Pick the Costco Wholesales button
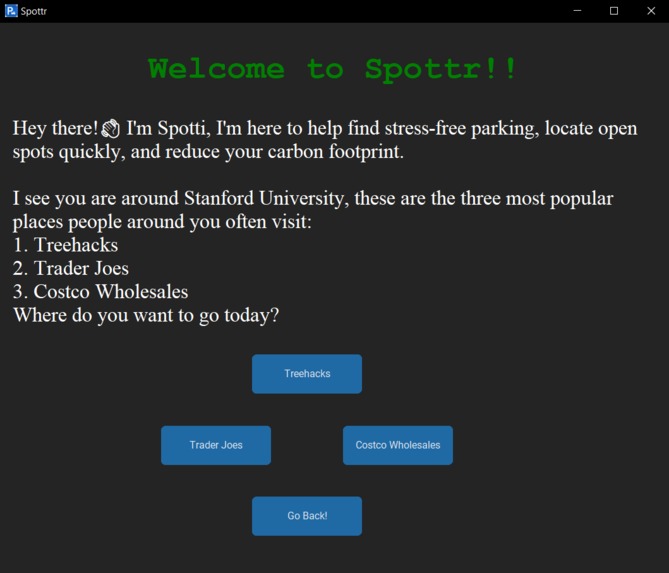669x573 pixels. click(398, 445)
